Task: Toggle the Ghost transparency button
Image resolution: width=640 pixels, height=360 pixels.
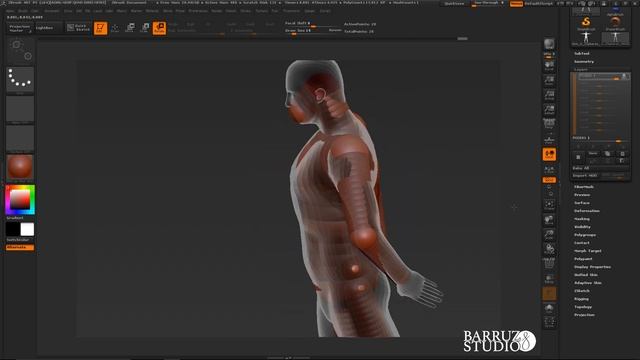Action: 549,293
